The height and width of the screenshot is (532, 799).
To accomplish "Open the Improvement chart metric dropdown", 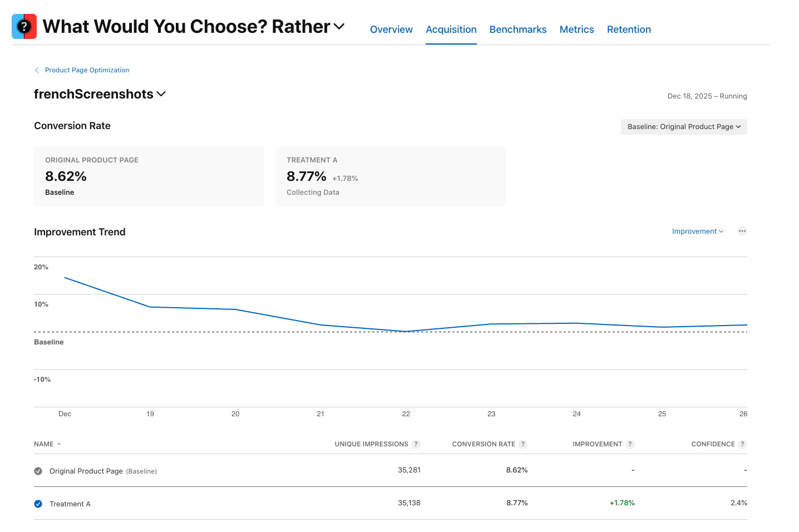I will pyautogui.click(x=698, y=231).
